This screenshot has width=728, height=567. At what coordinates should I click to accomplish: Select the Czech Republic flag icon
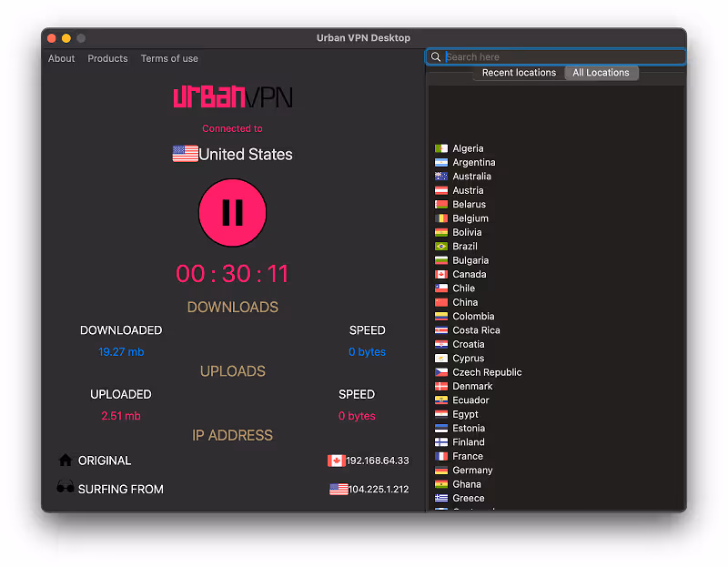click(441, 372)
